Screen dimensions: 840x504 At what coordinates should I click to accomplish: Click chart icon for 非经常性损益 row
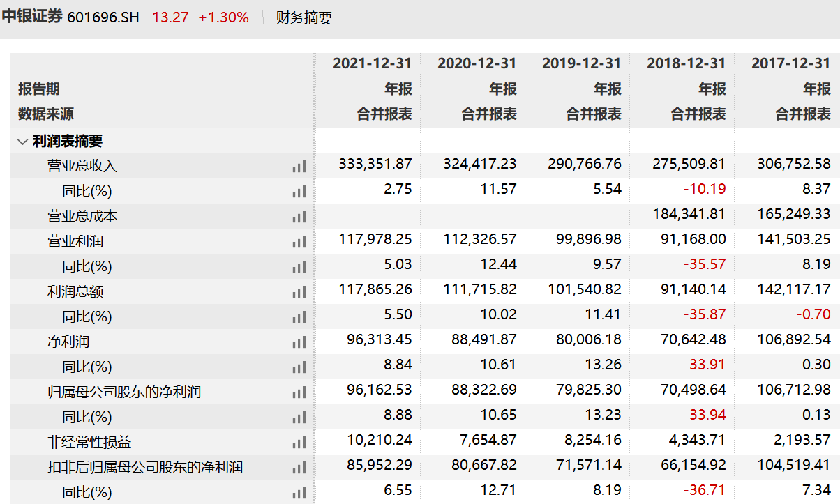299,443
